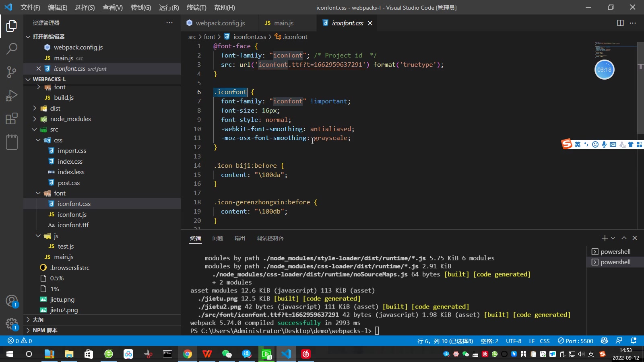
Task: Open the Extensions view icon
Action: coord(12,119)
